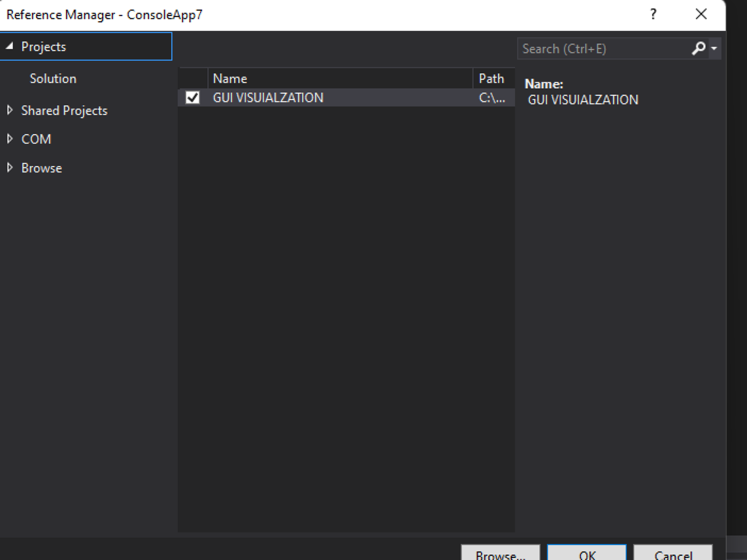747x560 pixels.
Task: Select the Projects category label
Action: (x=44, y=47)
